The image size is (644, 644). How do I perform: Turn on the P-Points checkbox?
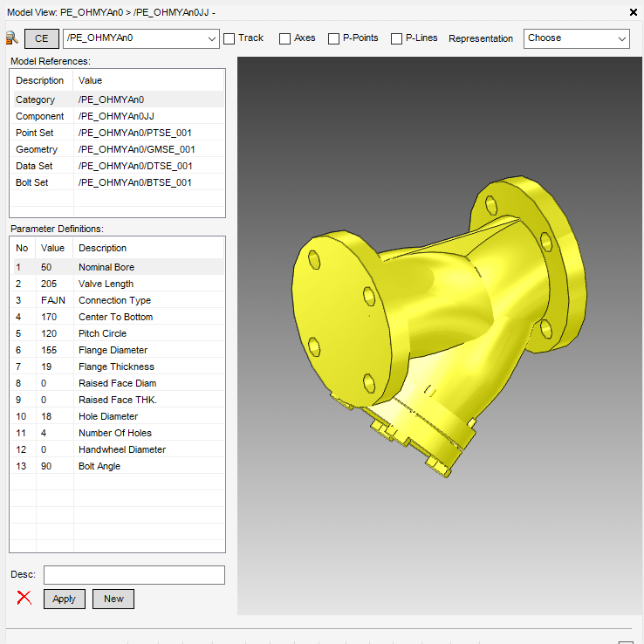[334, 38]
